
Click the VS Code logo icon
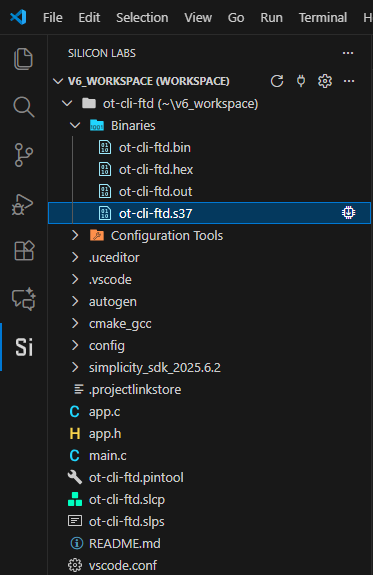(18, 17)
